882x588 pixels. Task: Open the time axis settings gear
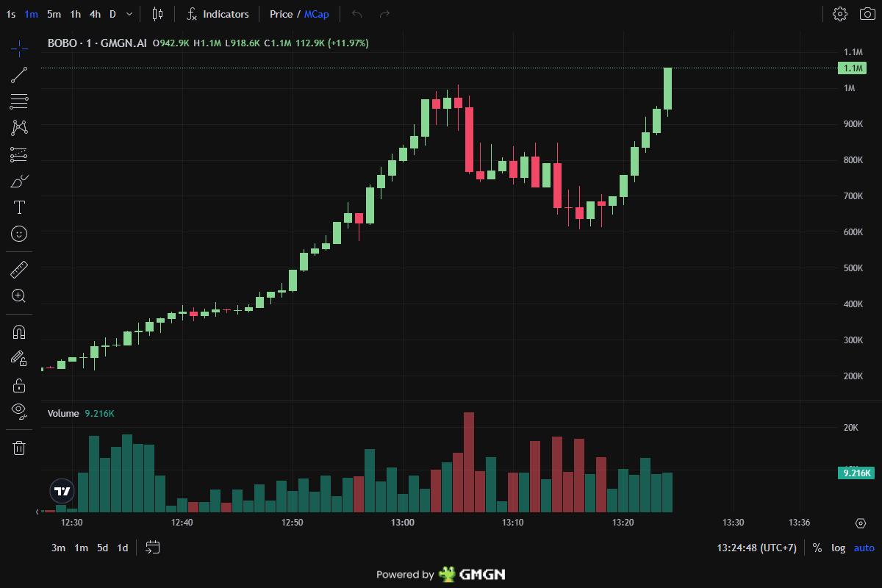coord(861,523)
